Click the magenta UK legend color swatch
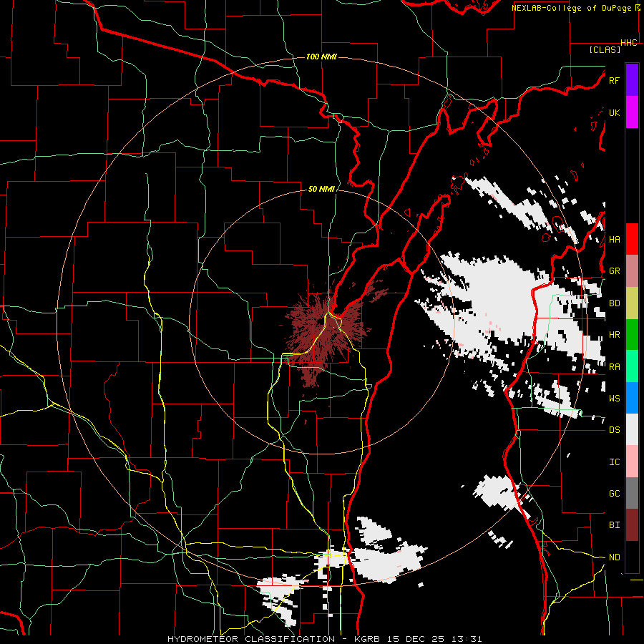644x644 pixels. tap(632, 112)
